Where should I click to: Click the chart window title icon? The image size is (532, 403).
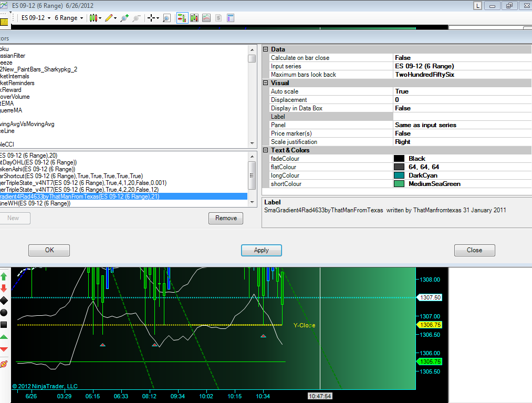4,5
